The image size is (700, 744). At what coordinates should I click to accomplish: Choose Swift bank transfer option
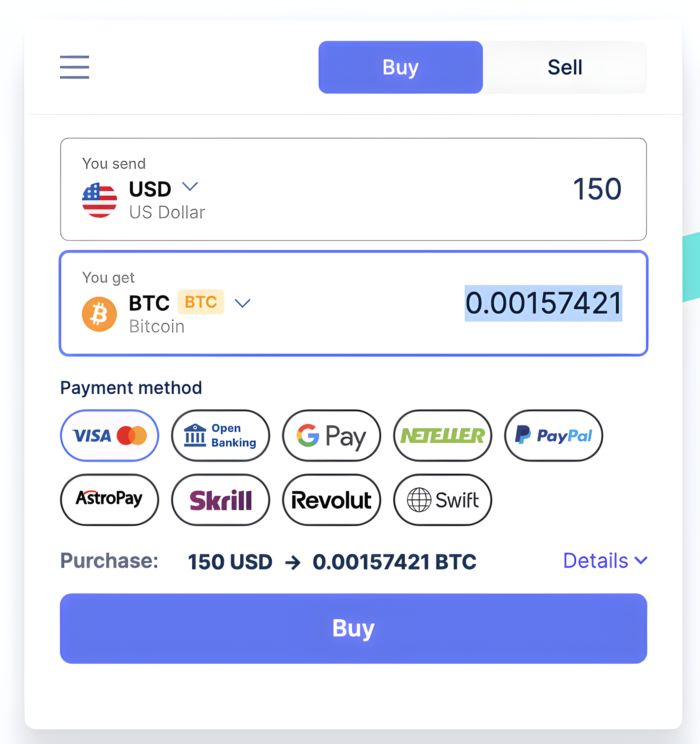click(x=442, y=500)
